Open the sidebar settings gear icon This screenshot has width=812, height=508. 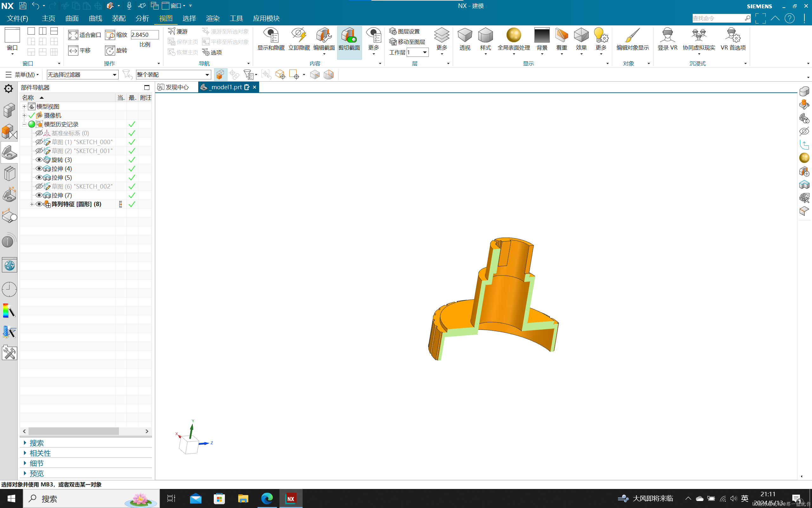point(8,88)
